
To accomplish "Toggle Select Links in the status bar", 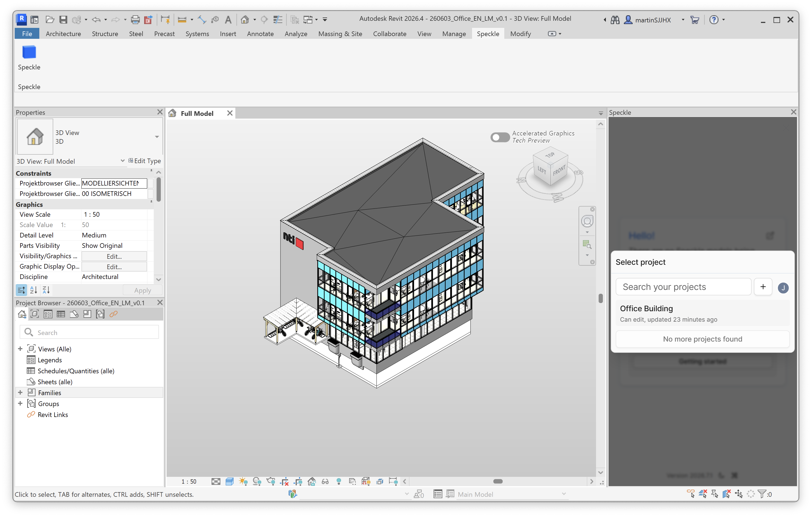I will [691, 494].
